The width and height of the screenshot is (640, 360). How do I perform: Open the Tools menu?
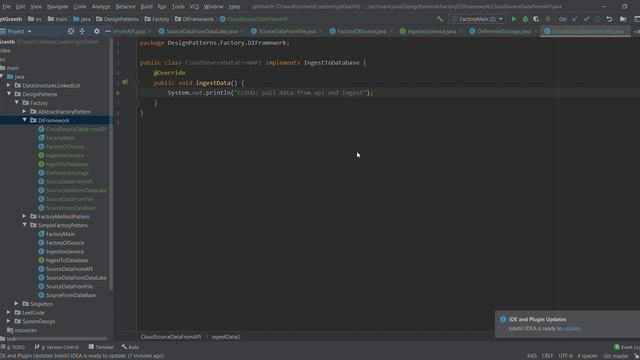point(178,7)
